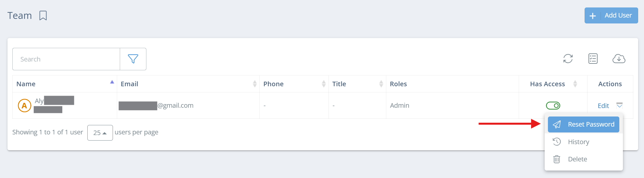Select Reset Password from the menu

(x=583, y=124)
